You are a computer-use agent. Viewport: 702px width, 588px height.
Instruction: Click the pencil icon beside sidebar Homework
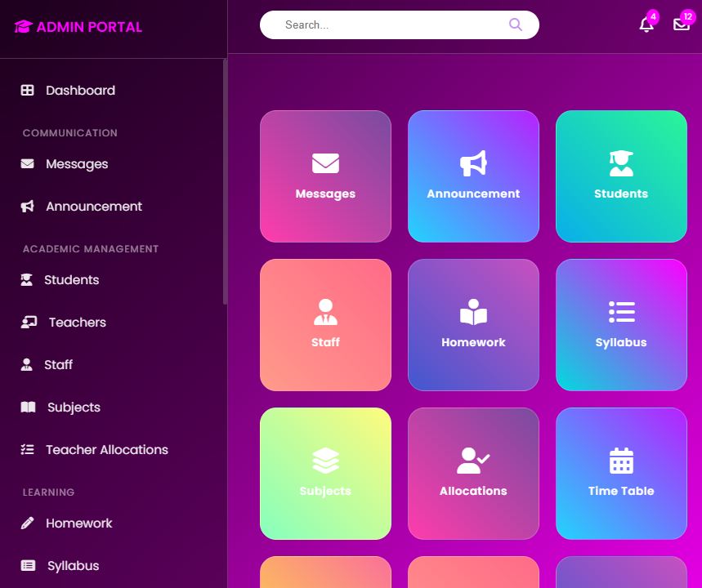coord(27,523)
